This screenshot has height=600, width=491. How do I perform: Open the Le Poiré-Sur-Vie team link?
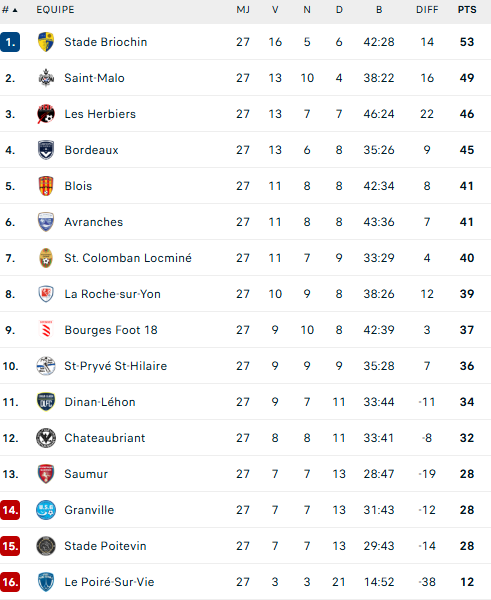(109, 582)
